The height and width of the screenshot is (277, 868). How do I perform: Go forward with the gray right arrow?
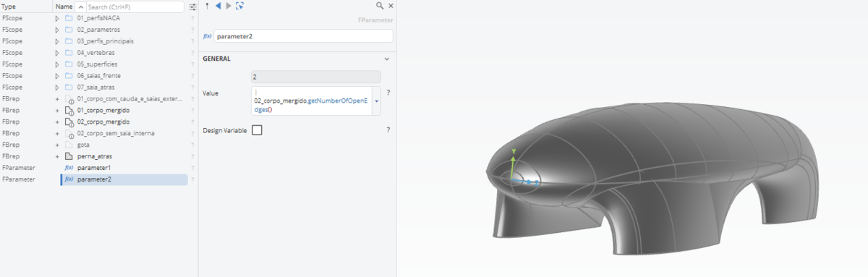229,6
